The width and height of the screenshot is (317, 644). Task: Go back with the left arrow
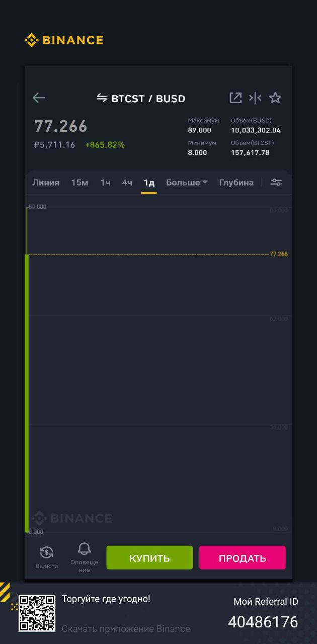click(x=39, y=98)
